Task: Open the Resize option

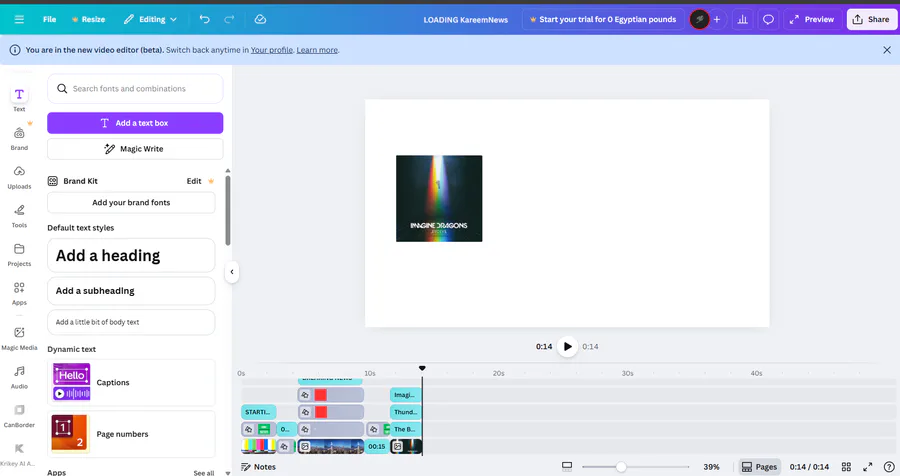Action: click(88, 19)
